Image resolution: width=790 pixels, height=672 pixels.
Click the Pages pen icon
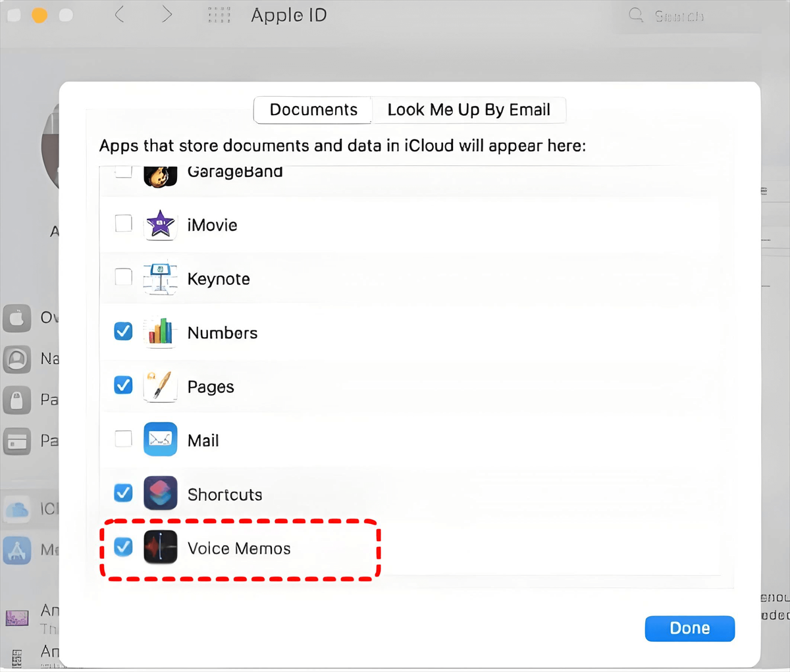[160, 386]
